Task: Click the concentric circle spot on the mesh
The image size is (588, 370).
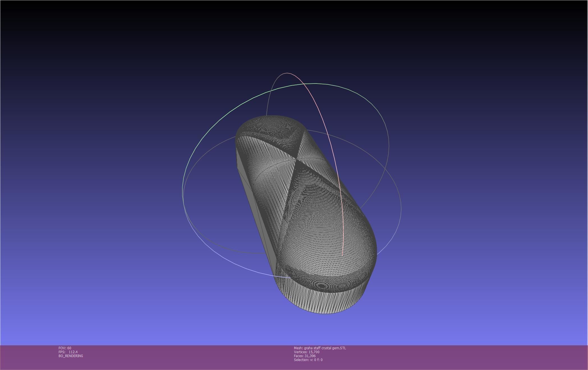Action: click(322, 286)
